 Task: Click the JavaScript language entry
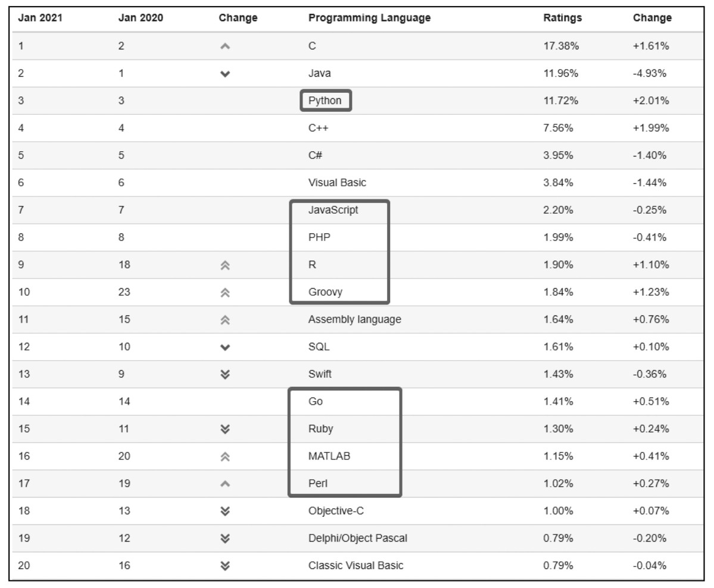(x=333, y=210)
